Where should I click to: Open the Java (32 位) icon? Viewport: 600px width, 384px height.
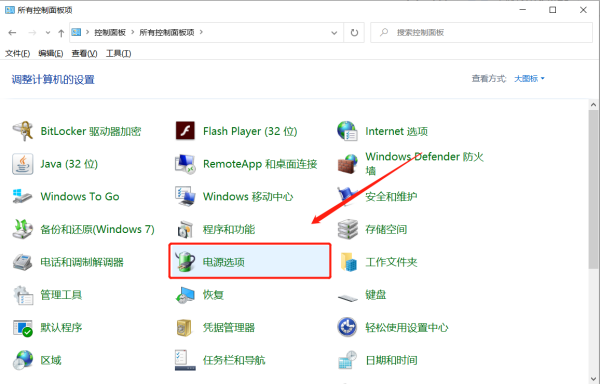[x=23, y=164]
